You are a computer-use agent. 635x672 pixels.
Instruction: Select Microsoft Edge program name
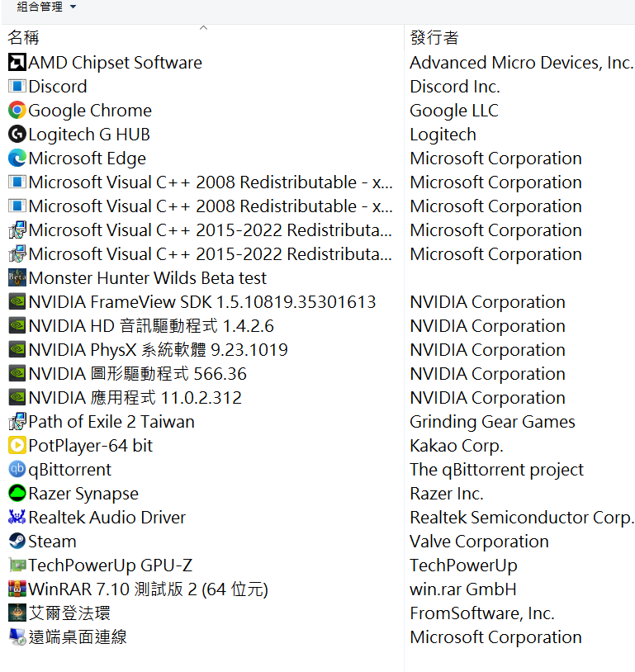[87, 159]
